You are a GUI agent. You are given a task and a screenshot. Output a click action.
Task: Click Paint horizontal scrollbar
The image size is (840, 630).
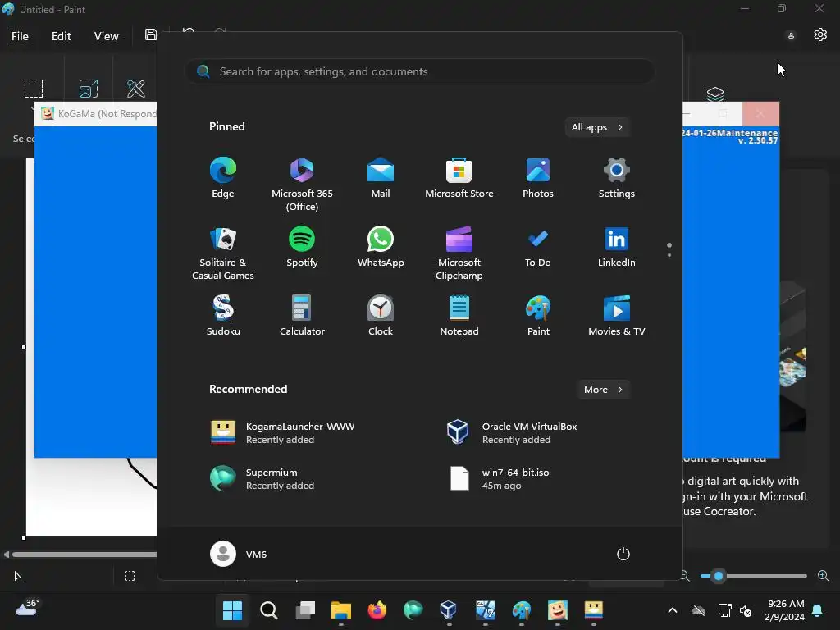pyautogui.click(x=84, y=555)
